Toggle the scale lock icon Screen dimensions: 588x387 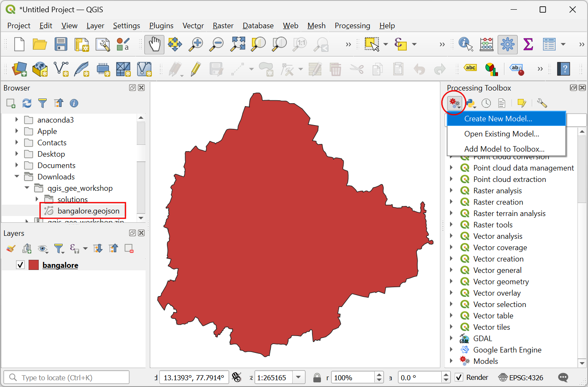click(x=317, y=377)
